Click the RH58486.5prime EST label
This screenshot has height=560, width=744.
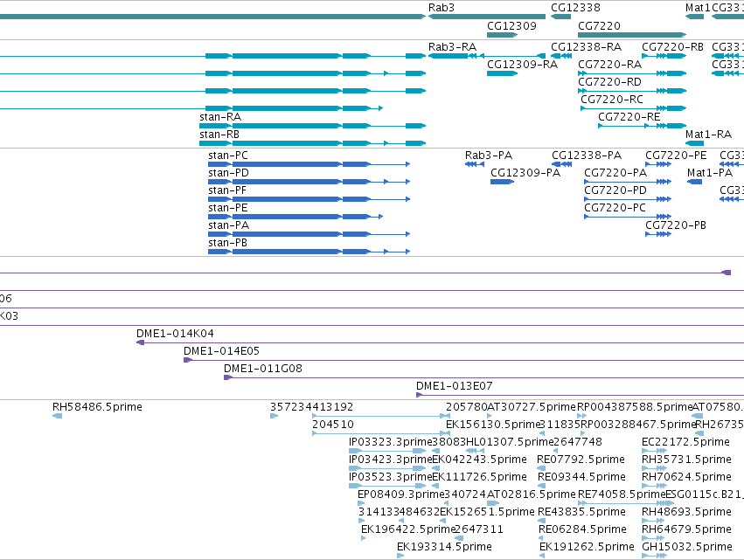[97, 407]
